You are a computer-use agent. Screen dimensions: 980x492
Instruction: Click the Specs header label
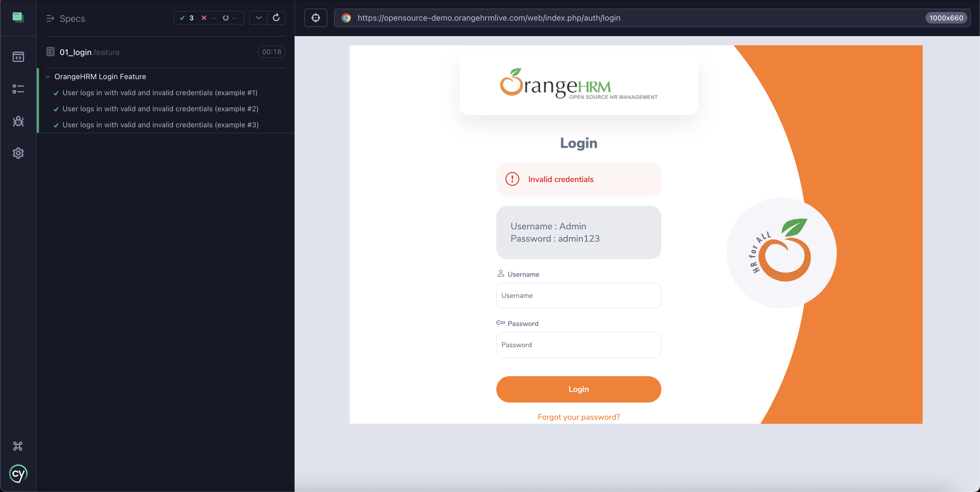pos(72,19)
